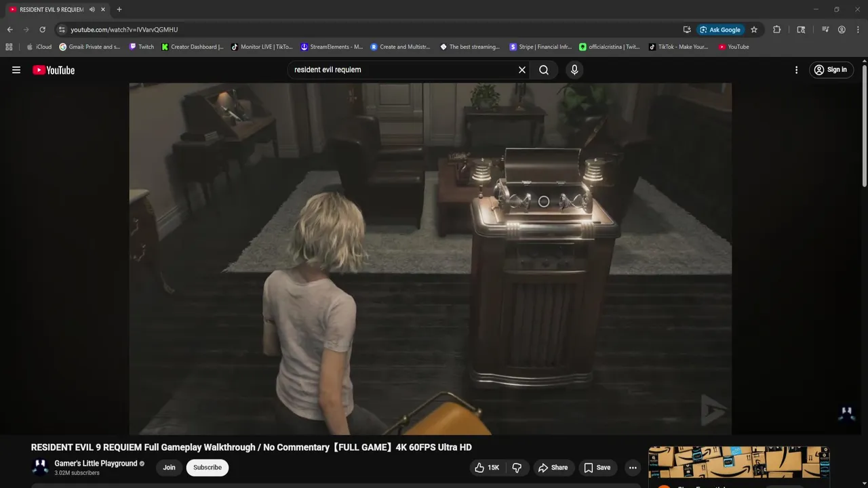Bookmark this page with the star
Screen dimensions: 868x488
[754, 30]
